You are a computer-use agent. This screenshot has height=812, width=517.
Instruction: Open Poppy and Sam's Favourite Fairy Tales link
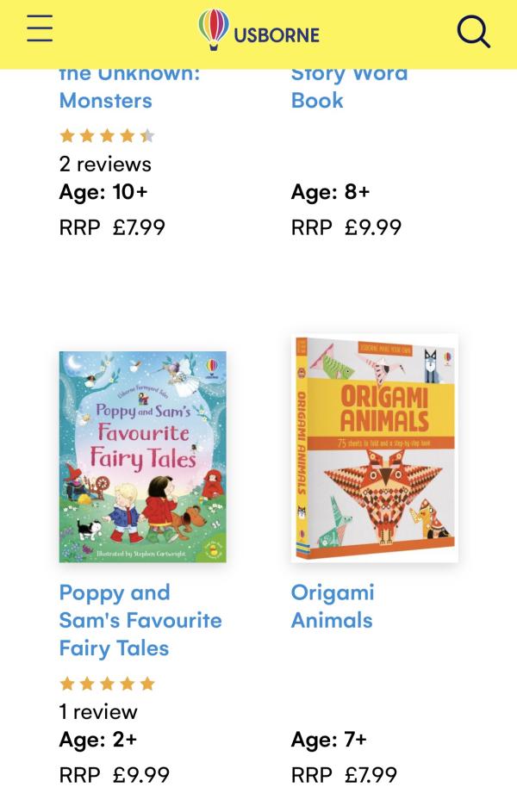[x=140, y=620]
